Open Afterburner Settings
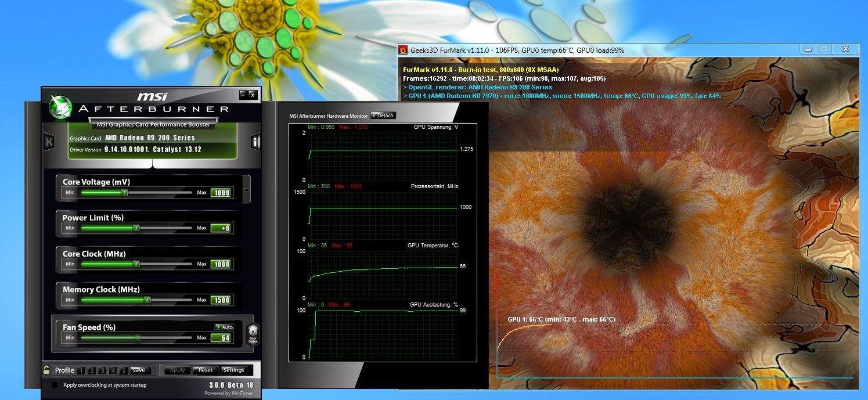Screen dimensions: 868x400 coord(233,370)
